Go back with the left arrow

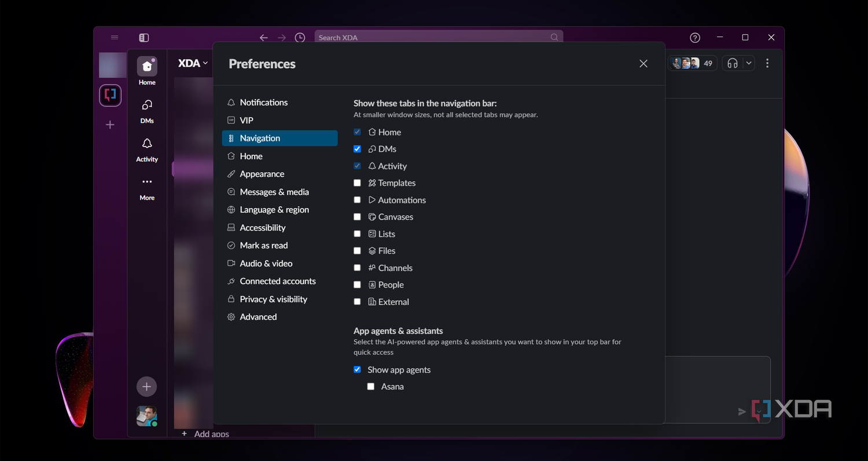point(264,38)
